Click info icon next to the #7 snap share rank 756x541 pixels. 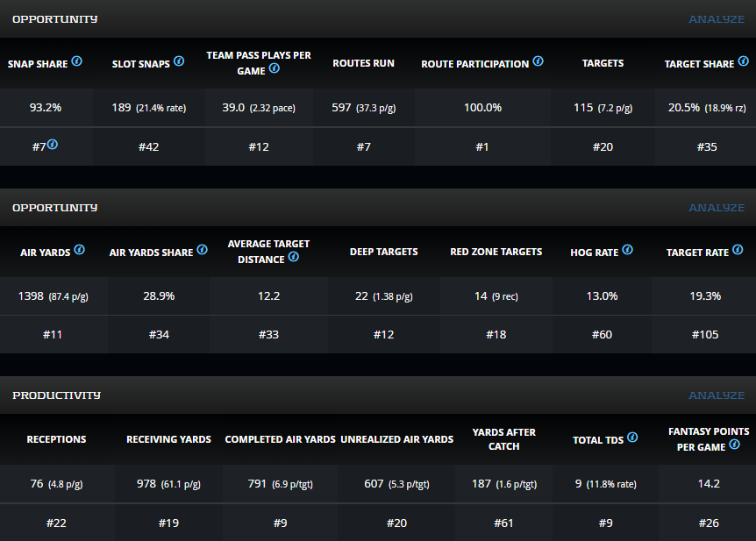click(53, 145)
